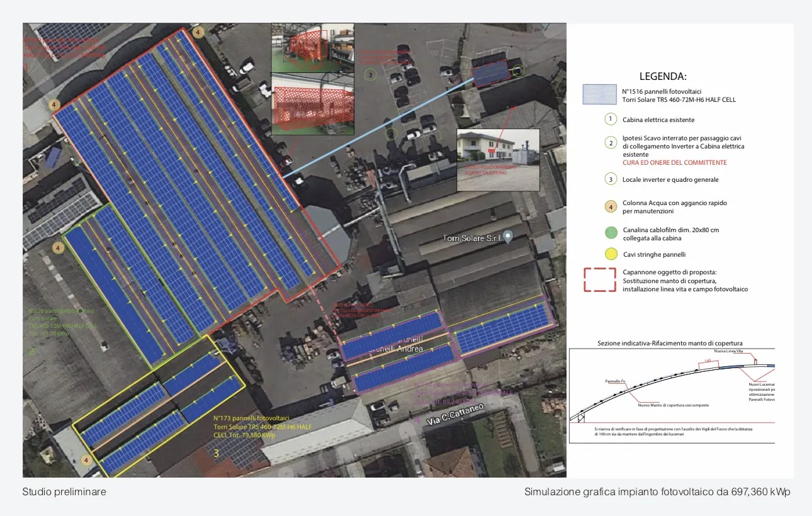
Task: Select the red dashed rectangle legend symbol
Action: click(x=601, y=280)
